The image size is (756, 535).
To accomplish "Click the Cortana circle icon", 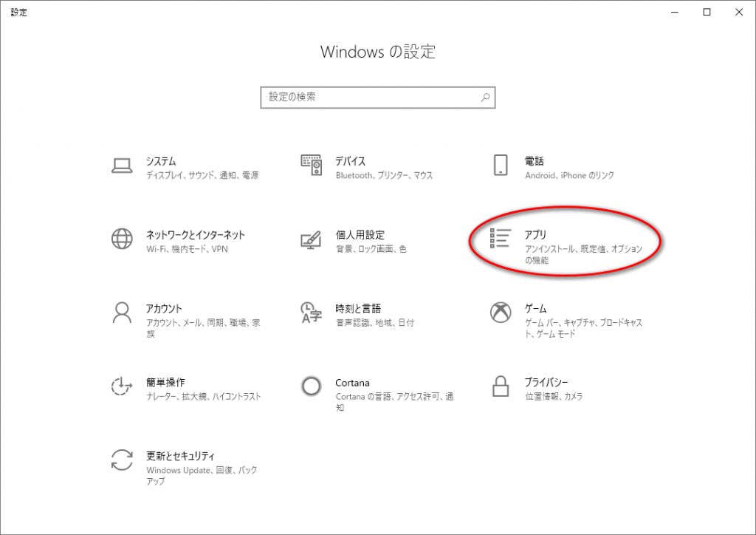I will click(x=312, y=386).
